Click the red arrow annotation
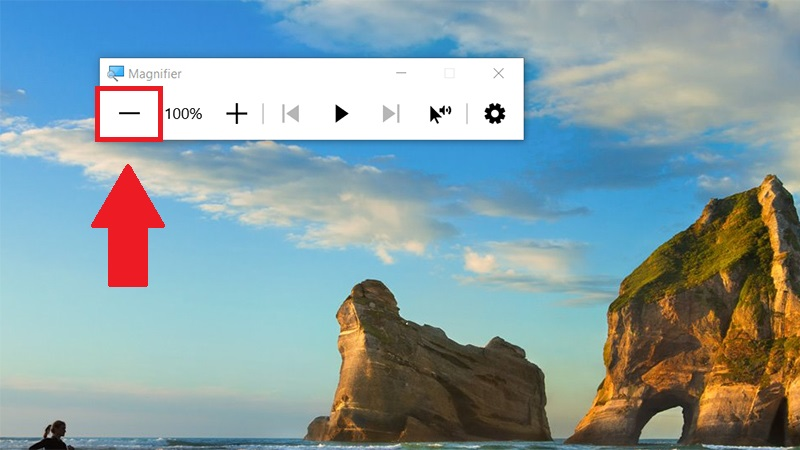The image size is (800, 450). [128, 226]
